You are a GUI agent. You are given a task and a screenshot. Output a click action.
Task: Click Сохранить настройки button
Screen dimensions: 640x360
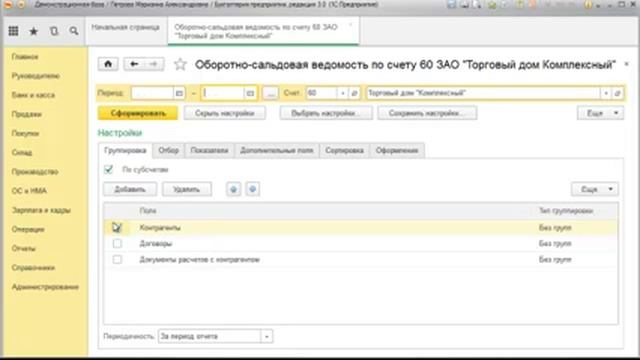pyautogui.click(x=427, y=113)
